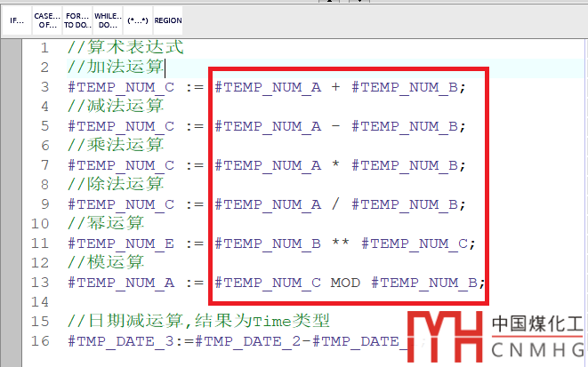Insert a (*...*) comment block
This screenshot has width=588, height=367.
coord(138,20)
